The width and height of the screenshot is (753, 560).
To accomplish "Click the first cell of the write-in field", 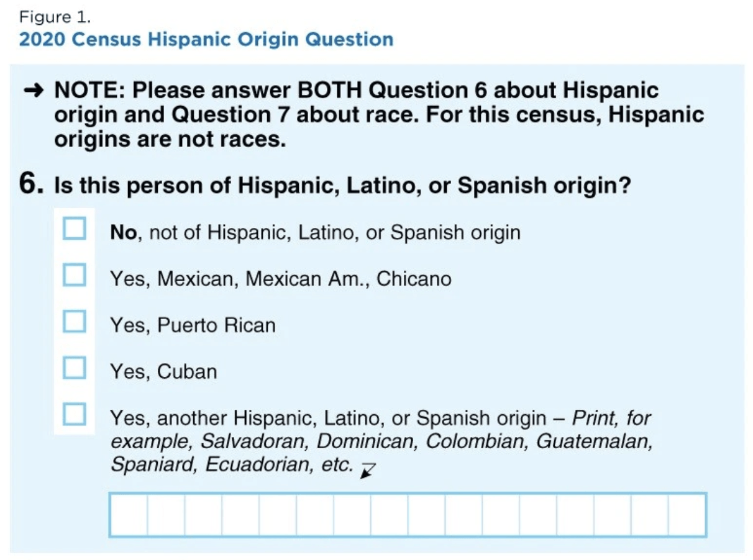I will (129, 515).
